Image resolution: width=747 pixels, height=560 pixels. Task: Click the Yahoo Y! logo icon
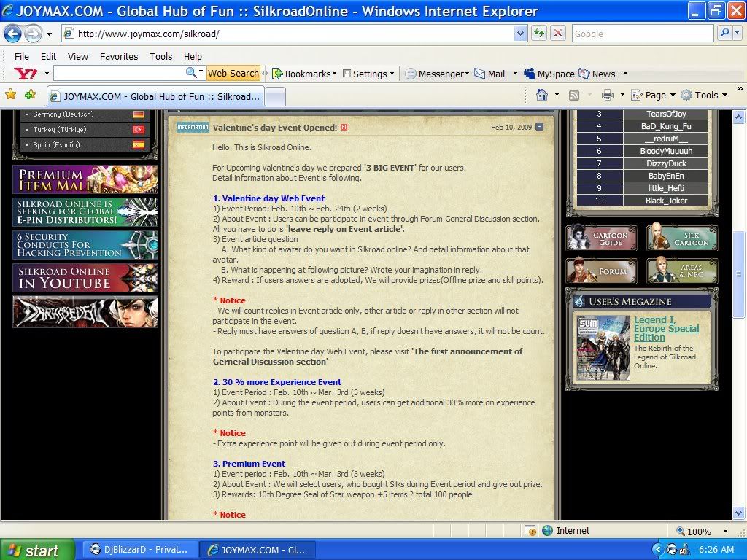pyautogui.click(x=26, y=74)
